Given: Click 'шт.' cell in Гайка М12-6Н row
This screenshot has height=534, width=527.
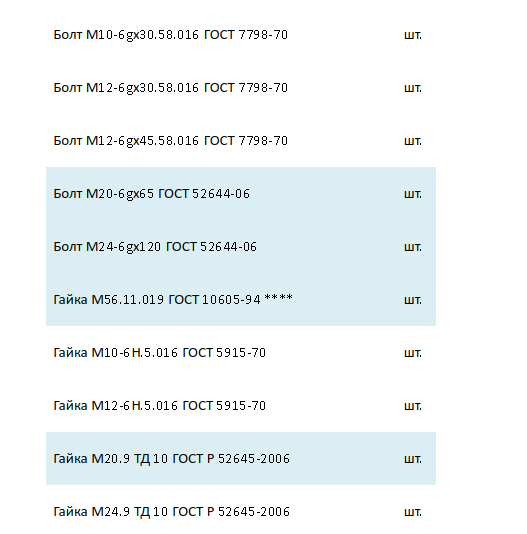Looking at the screenshot, I should (x=413, y=406).
